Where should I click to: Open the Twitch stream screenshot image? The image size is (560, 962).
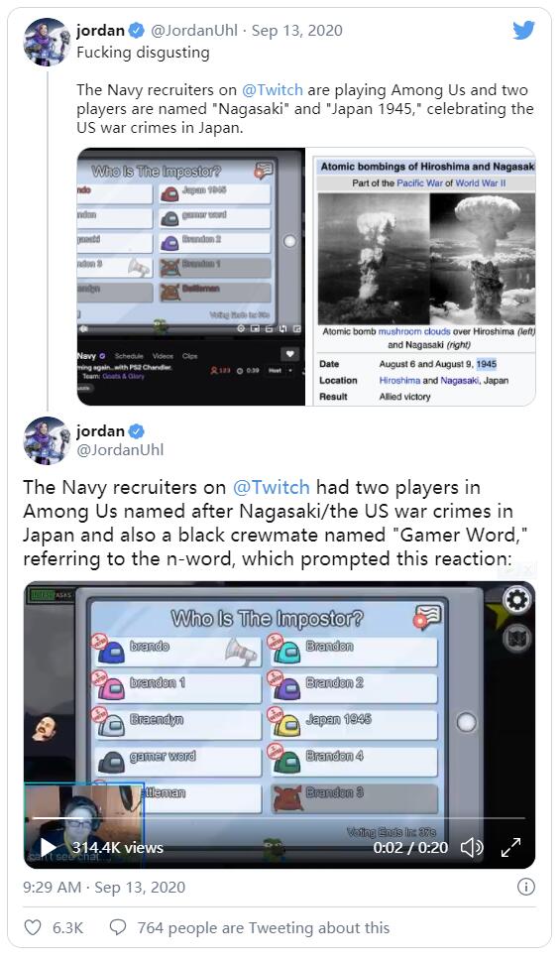(x=190, y=276)
